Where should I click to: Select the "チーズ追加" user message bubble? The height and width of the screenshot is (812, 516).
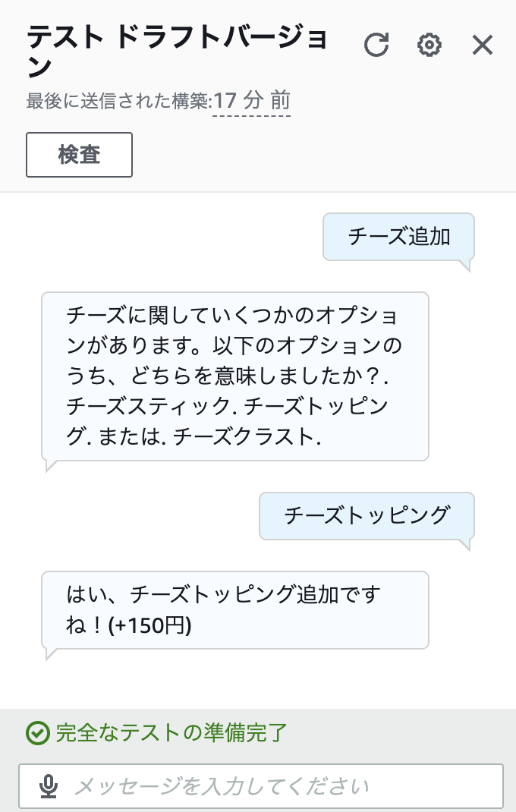coord(398,237)
